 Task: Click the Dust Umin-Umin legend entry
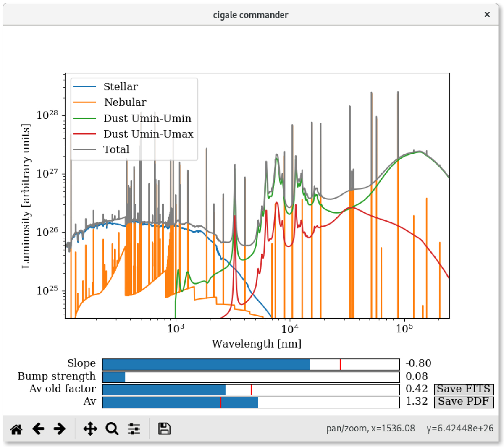(147, 118)
